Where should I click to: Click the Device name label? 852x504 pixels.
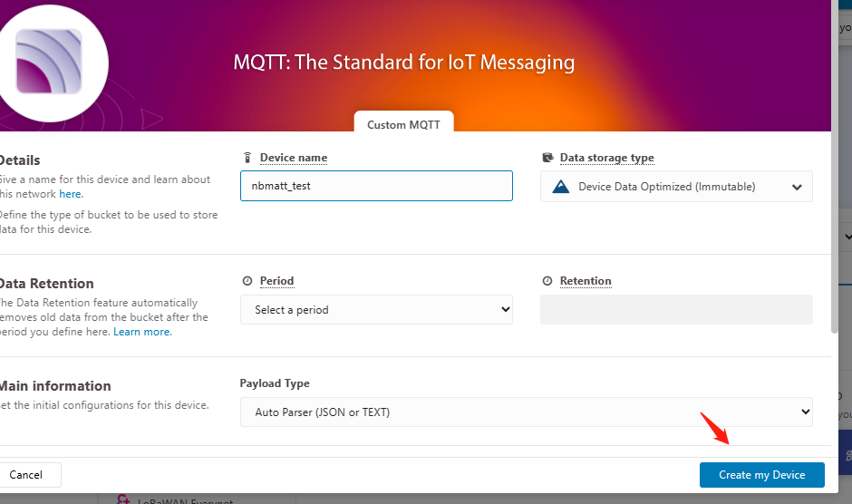(x=294, y=158)
